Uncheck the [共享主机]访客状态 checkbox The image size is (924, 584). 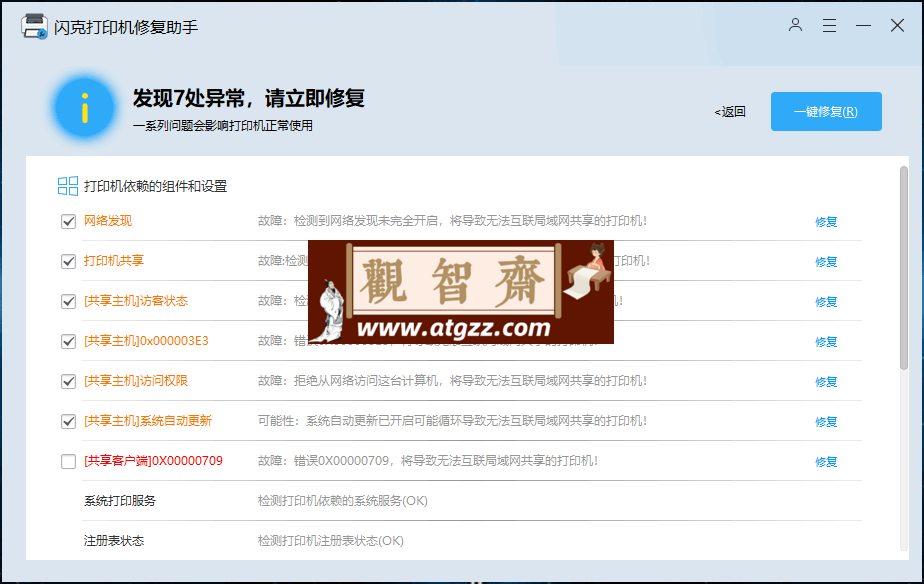[68, 302]
